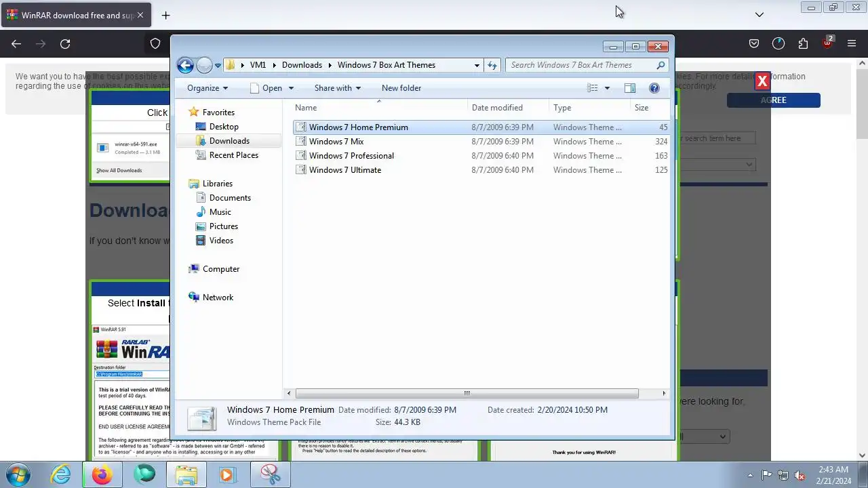Click the horizontal scrollbar right arrow

[664, 393]
